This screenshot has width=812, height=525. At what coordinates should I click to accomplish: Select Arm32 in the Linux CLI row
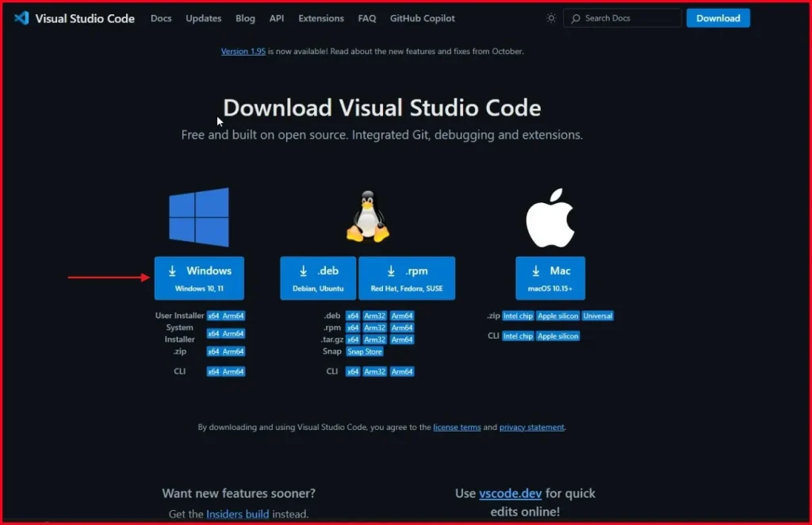374,372
